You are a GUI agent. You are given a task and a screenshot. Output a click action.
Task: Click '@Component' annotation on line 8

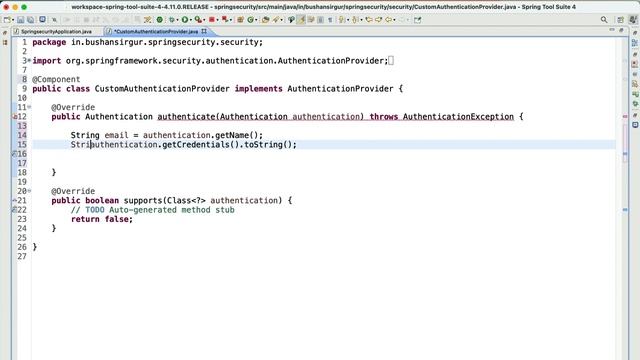click(x=56, y=79)
